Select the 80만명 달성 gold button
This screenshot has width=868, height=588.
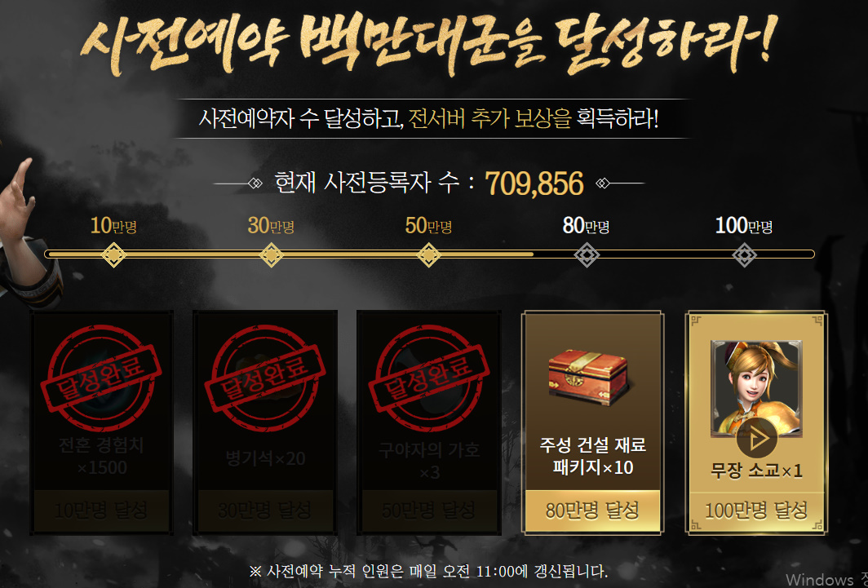pos(592,511)
